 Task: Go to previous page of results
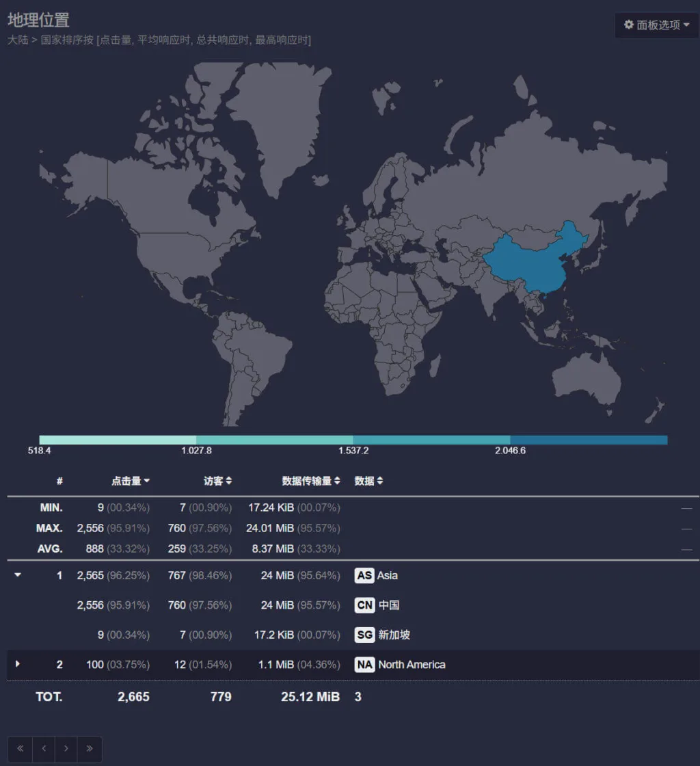(43, 748)
